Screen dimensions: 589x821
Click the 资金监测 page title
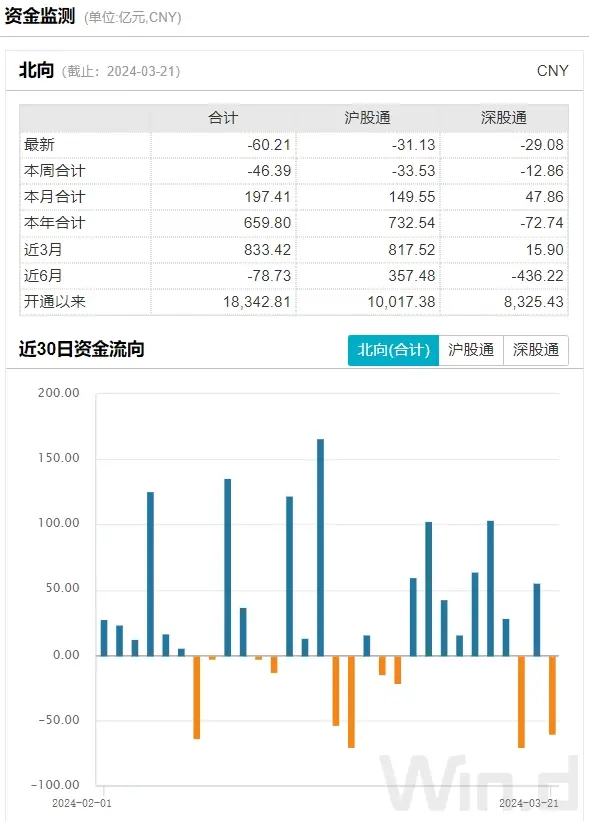tap(40, 16)
